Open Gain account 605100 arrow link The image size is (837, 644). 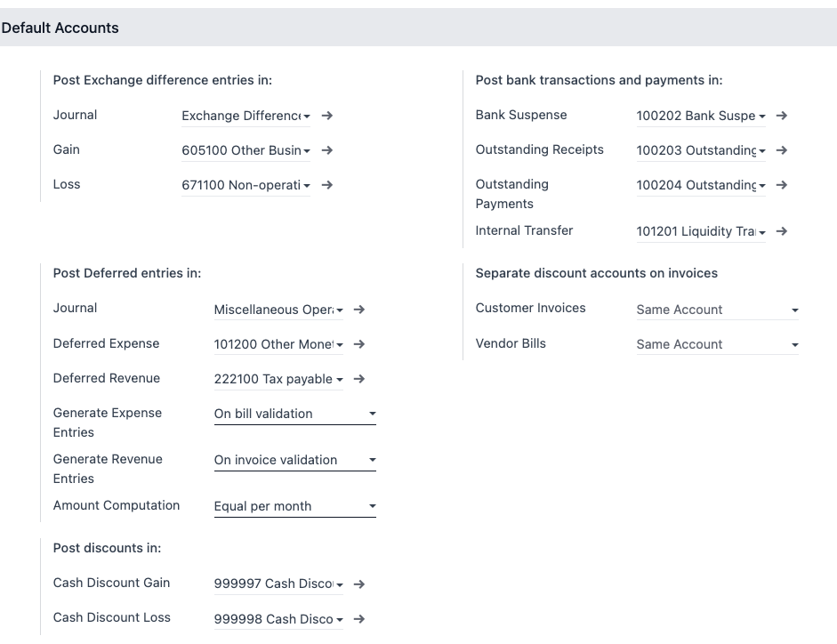pos(327,150)
